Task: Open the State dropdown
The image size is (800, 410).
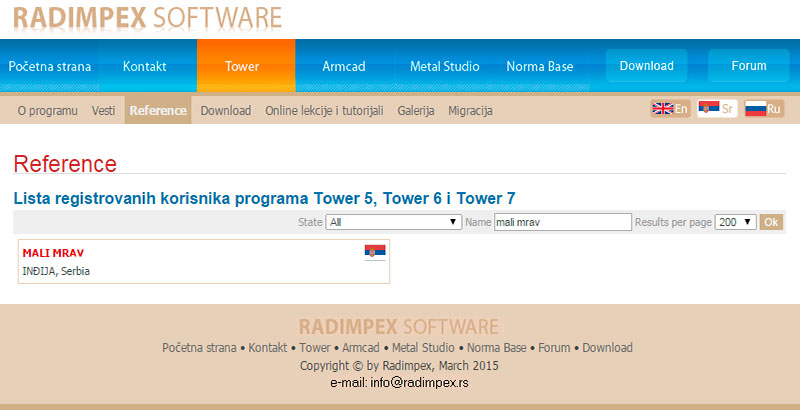Action: [x=393, y=222]
